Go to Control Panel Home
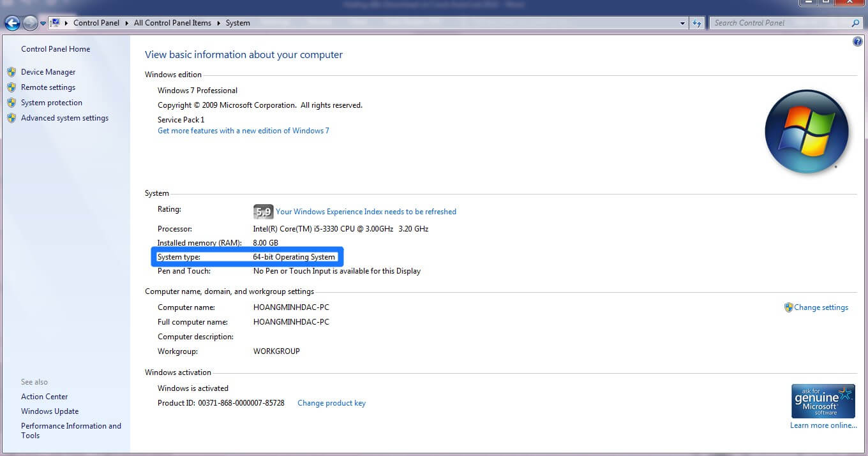The image size is (868, 456). [x=56, y=49]
